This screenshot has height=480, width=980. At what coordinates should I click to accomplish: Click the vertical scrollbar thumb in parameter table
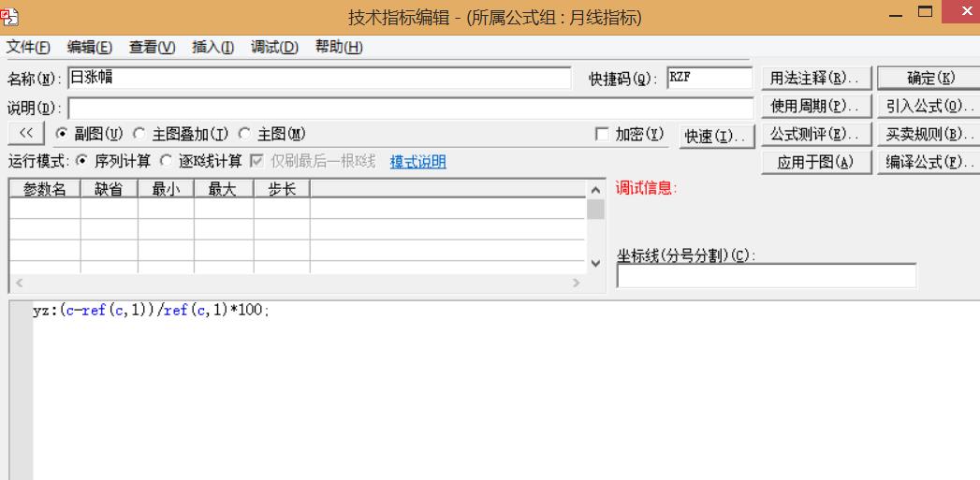(595, 210)
